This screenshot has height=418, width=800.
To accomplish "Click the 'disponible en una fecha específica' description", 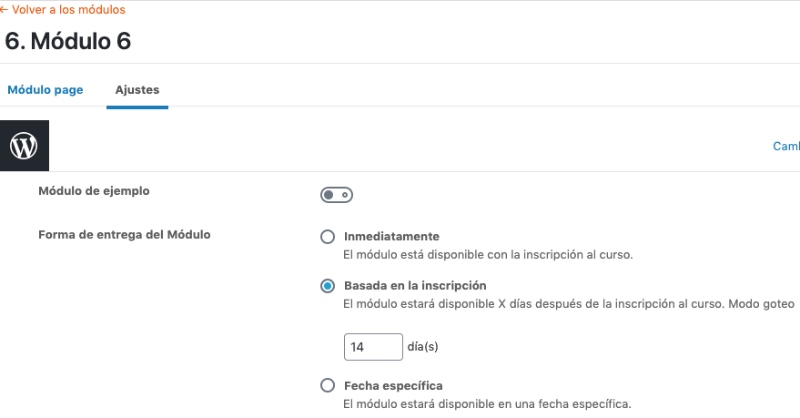I will [x=487, y=404].
